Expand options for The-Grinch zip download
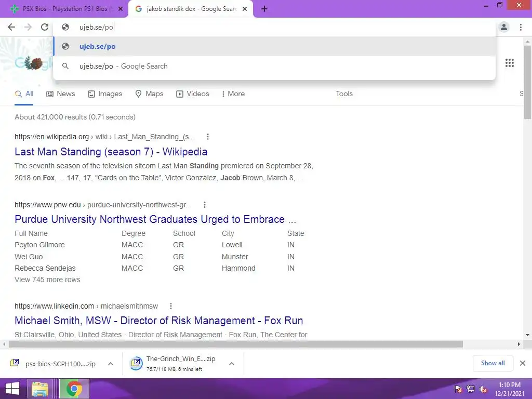Viewport: 532px width, 399px height. tap(232, 364)
